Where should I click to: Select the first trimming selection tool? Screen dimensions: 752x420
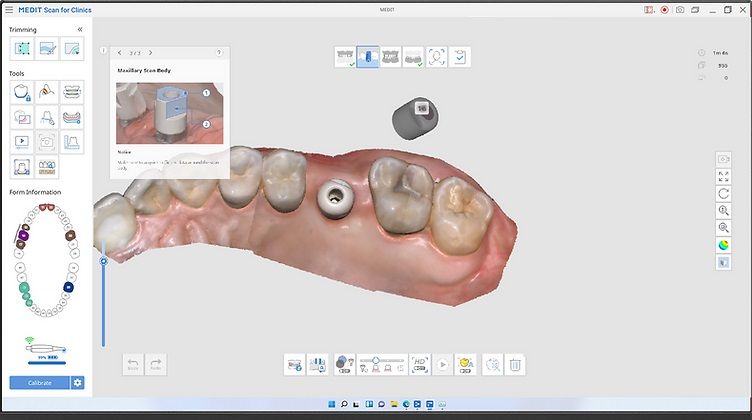22,49
